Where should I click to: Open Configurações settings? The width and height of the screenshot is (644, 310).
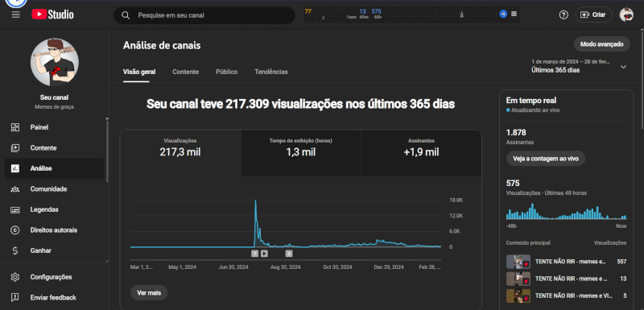pyautogui.click(x=54, y=277)
